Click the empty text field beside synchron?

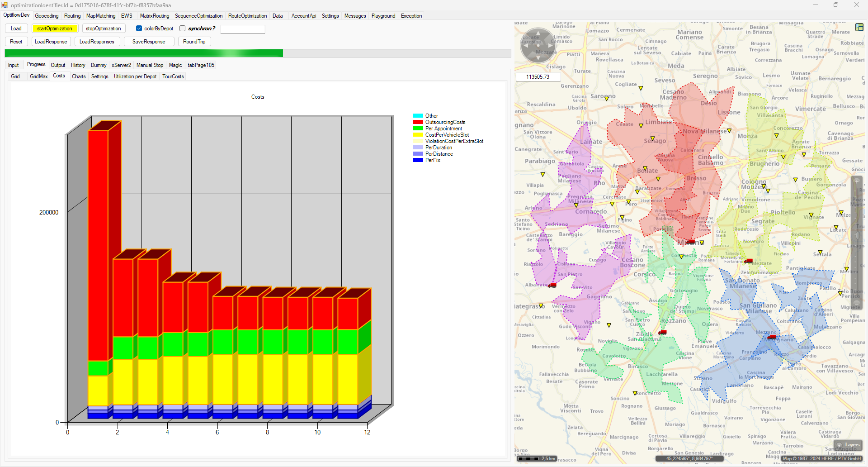242,29
